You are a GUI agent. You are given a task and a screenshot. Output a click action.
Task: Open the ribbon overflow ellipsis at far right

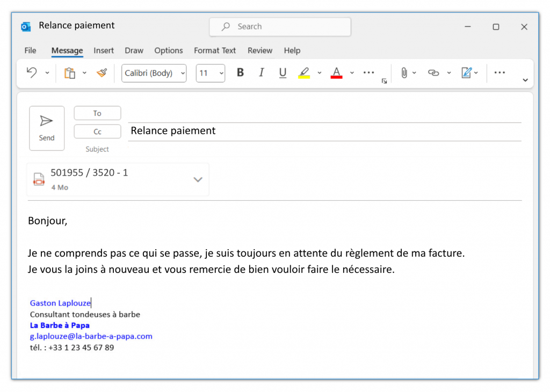click(500, 73)
